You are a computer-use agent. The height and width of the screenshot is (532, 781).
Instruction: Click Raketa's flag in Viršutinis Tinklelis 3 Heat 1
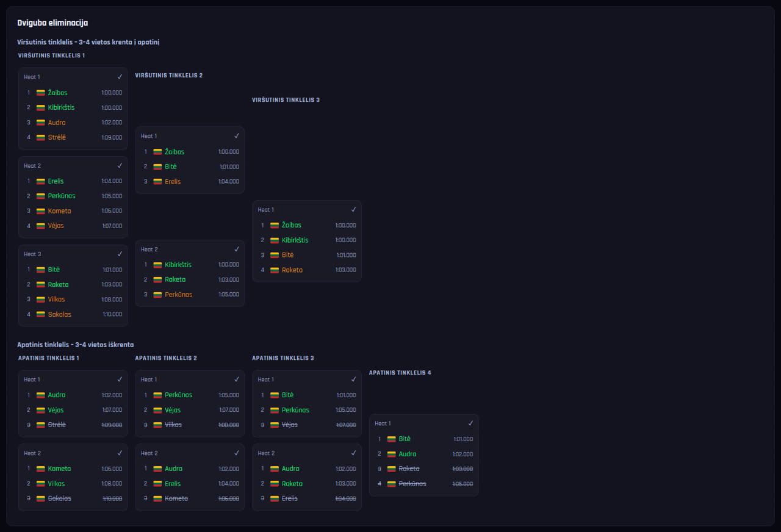(275, 270)
